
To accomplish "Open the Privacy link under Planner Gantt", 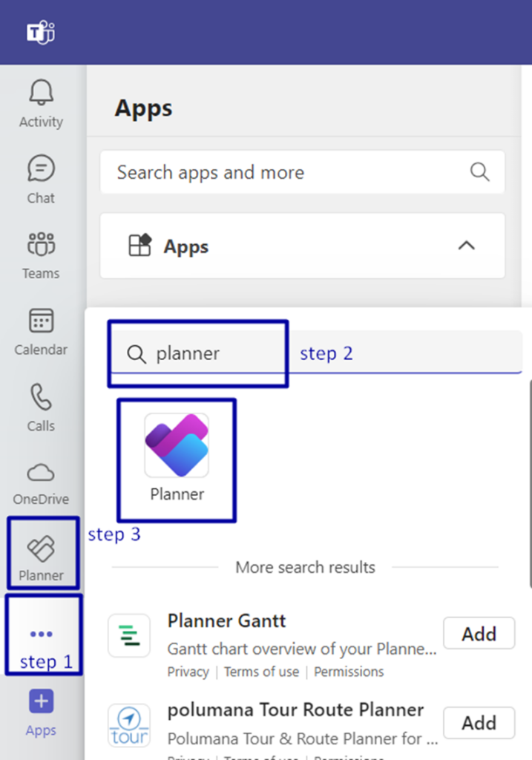I will [188, 672].
